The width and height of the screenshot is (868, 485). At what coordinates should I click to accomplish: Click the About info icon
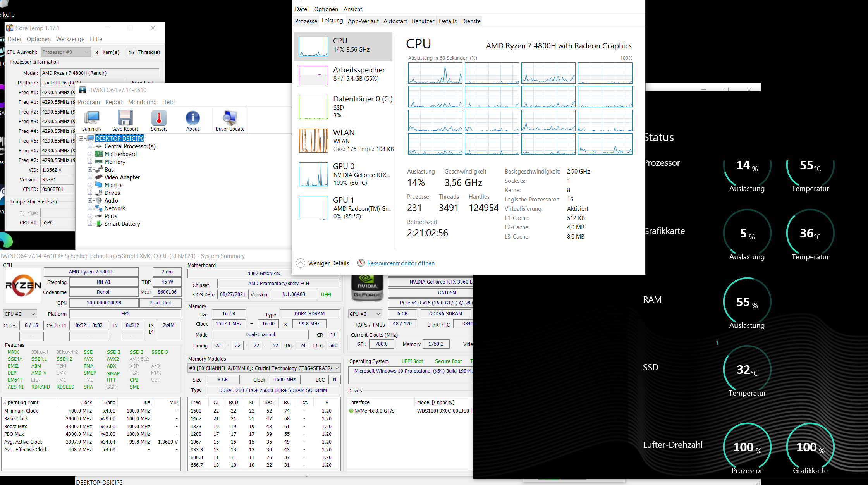pyautogui.click(x=193, y=118)
